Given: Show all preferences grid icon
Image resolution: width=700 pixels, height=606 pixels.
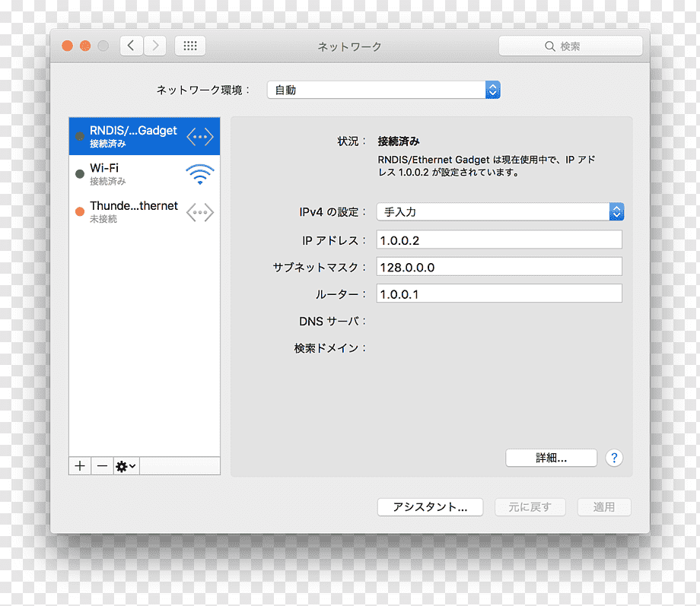Looking at the screenshot, I should coord(190,46).
